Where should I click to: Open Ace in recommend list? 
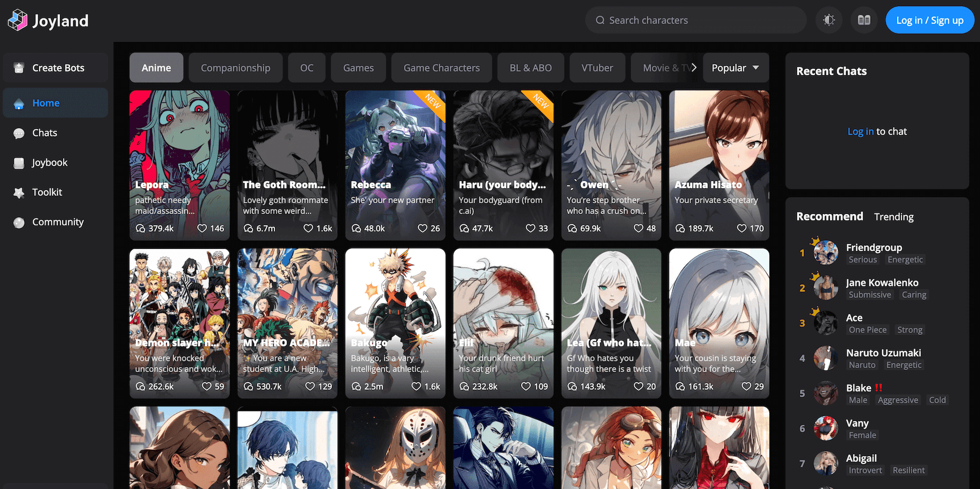pos(877,323)
